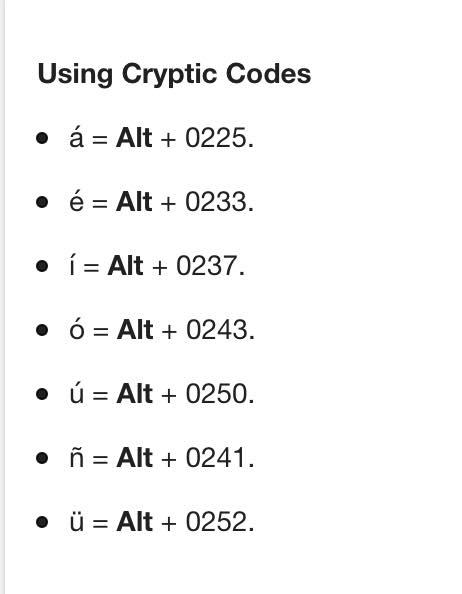Click the code 0252 for ü
Image resolution: width=462 pixels, height=594 pixels.
pyautogui.click(x=217, y=522)
